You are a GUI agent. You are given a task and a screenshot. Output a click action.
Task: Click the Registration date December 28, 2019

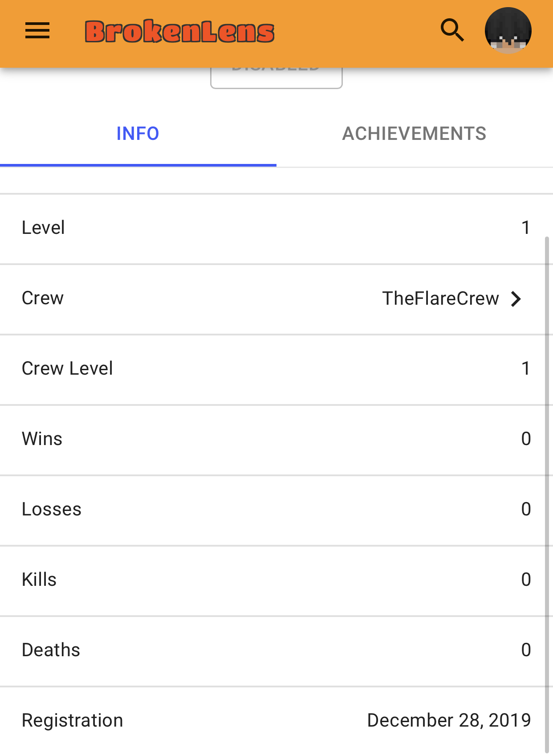tap(449, 720)
